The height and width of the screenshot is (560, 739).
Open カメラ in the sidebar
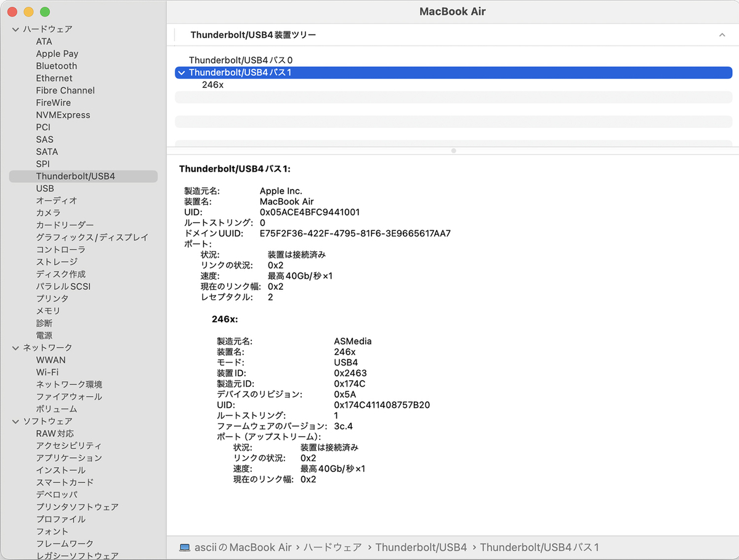48,213
